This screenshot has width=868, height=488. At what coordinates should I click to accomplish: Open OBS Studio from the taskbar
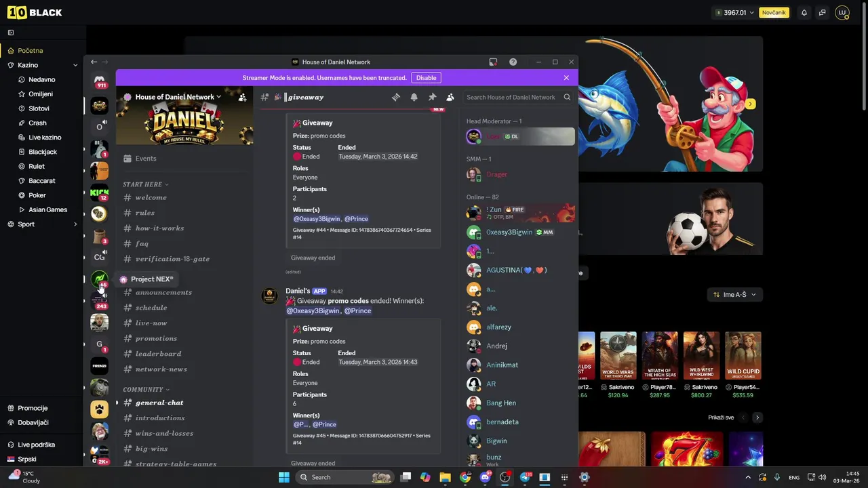[505, 477]
